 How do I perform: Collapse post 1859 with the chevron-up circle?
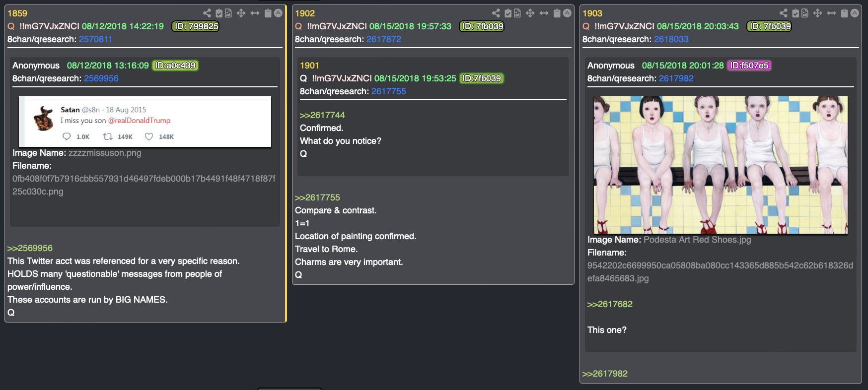279,13
